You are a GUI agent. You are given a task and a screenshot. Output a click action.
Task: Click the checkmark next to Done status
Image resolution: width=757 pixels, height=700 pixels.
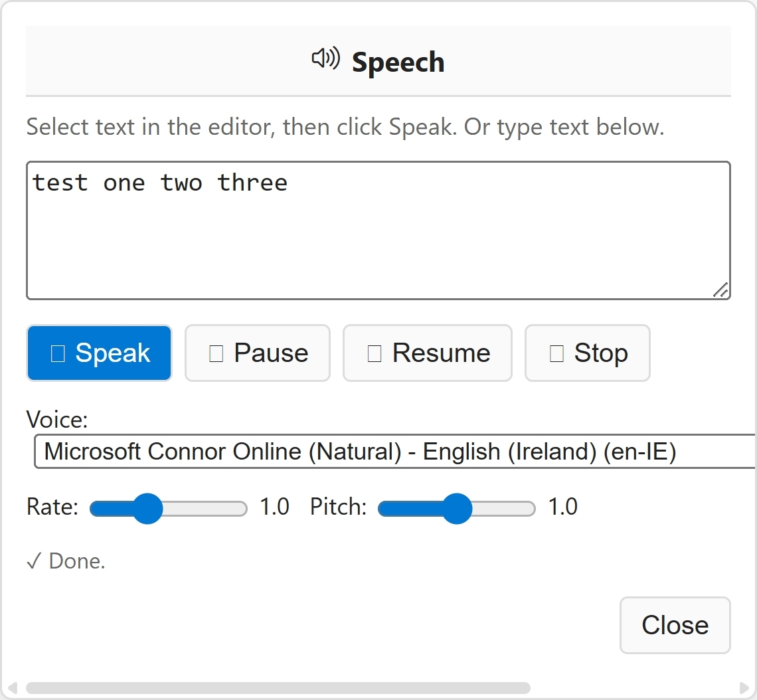pyautogui.click(x=33, y=562)
